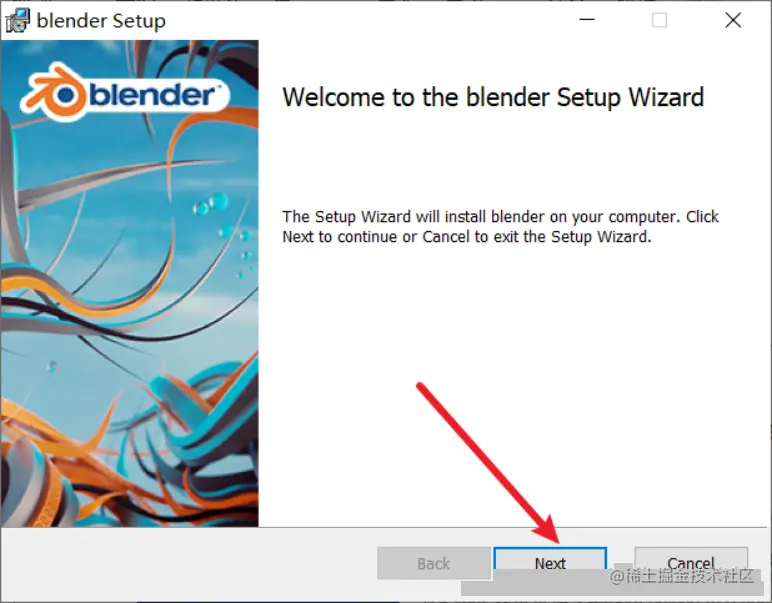772x603 pixels.
Task: Click the 'The Setup Wizard will install blender' description text
Action: [x=500, y=226]
